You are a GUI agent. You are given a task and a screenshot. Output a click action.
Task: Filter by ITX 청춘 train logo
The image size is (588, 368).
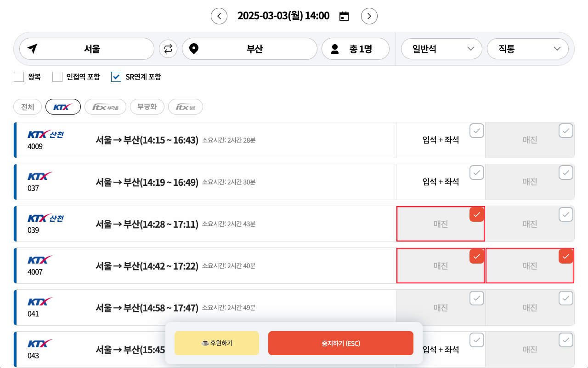click(185, 107)
